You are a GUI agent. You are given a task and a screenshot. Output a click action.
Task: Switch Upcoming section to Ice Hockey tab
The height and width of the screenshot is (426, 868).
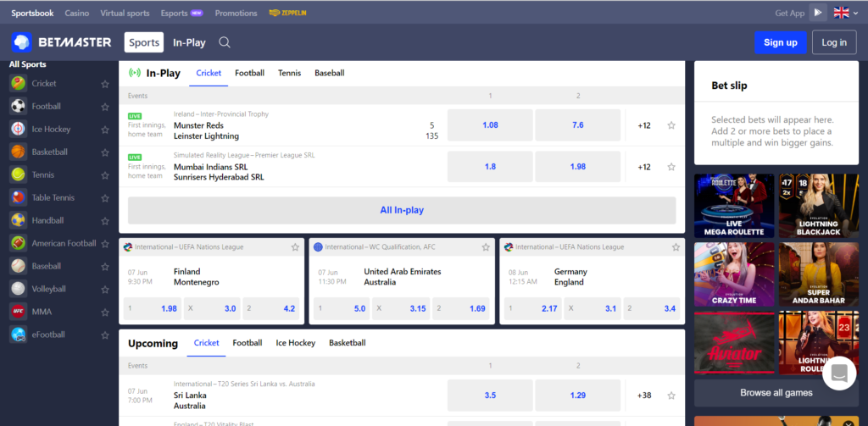coord(296,343)
